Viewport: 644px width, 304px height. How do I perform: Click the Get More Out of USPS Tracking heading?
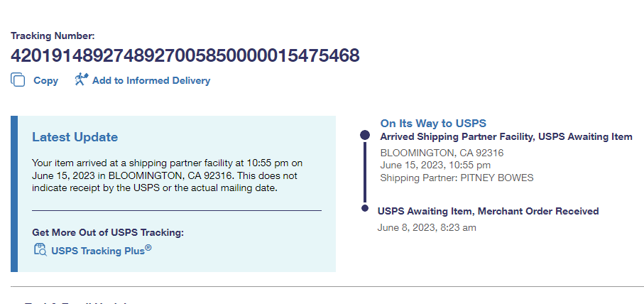pos(108,232)
